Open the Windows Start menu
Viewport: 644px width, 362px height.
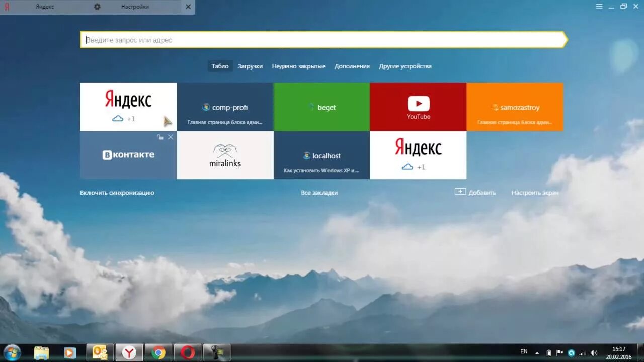click(x=12, y=352)
